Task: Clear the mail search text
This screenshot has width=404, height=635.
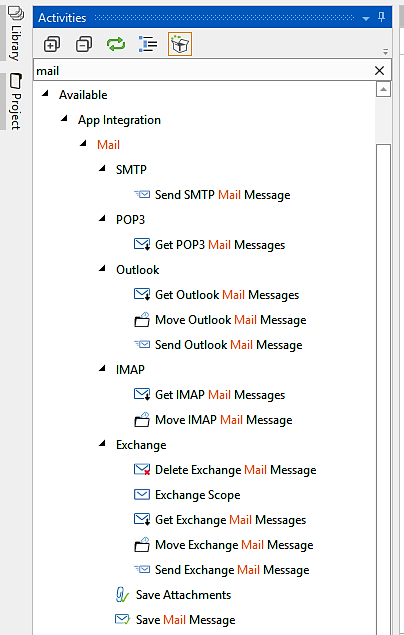Action: tap(379, 71)
